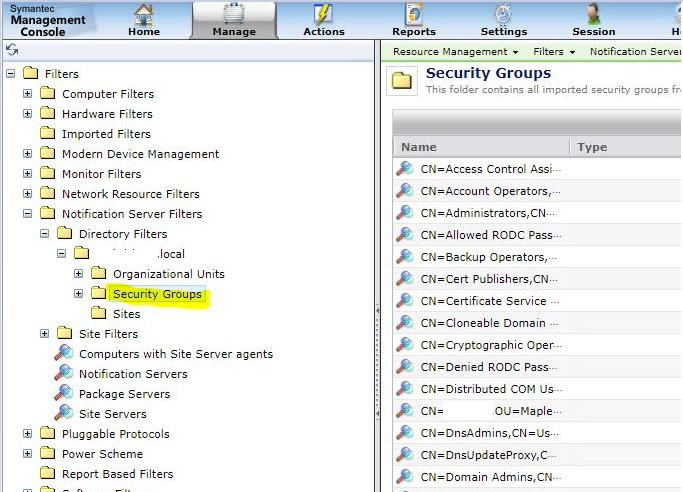Image resolution: width=683 pixels, height=492 pixels.
Task: Open the Filters breadcrumb dropdown
Action: click(x=554, y=51)
